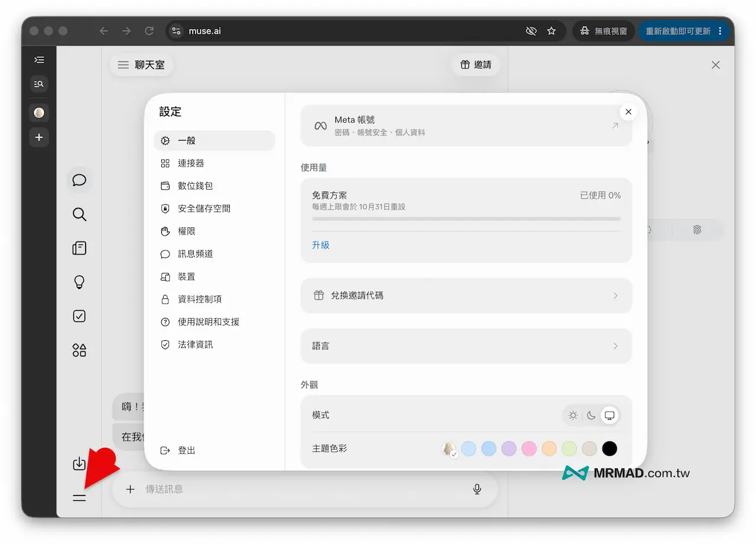Select the lightbulb icon in the sidebar
756x544 pixels.
point(79,282)
